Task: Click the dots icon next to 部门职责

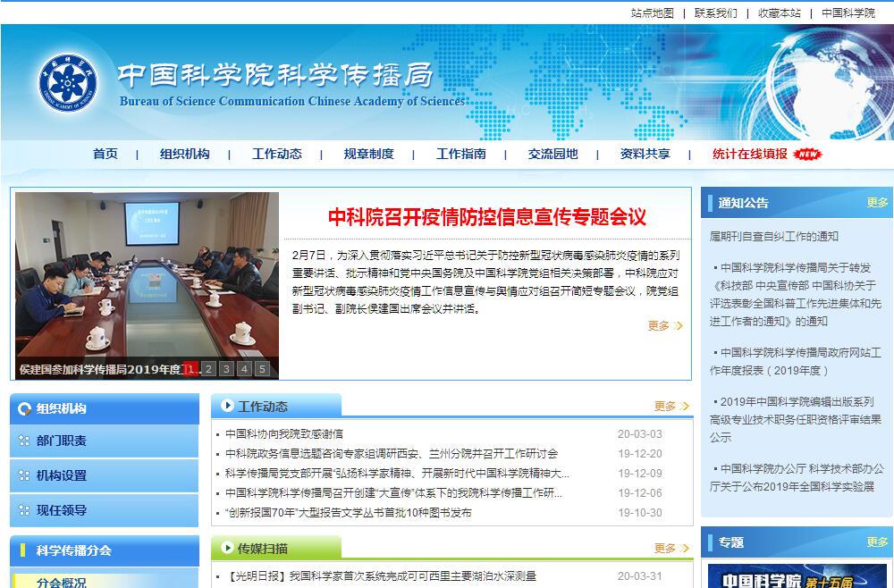Action: click(24, 441)
